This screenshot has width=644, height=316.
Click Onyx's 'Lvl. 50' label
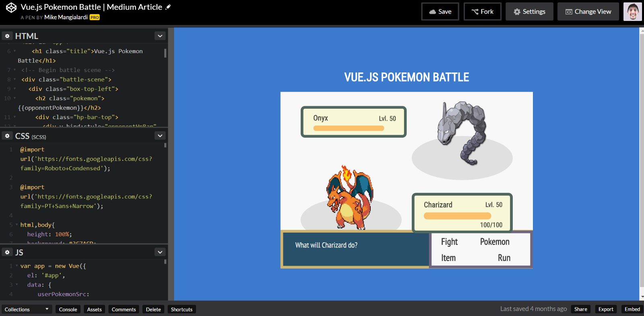click(x=387, y=118)
